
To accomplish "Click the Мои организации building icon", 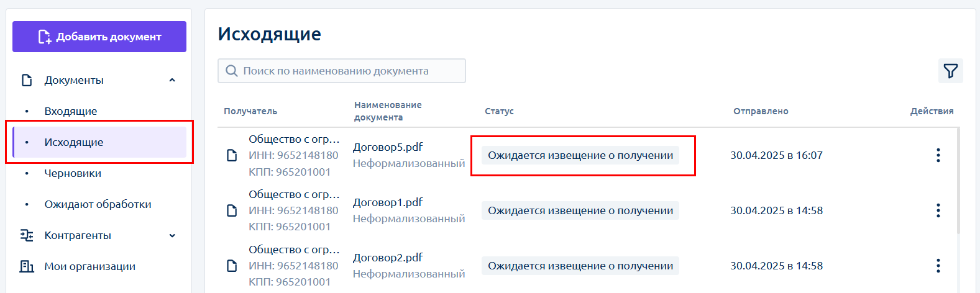I will 27,266.
